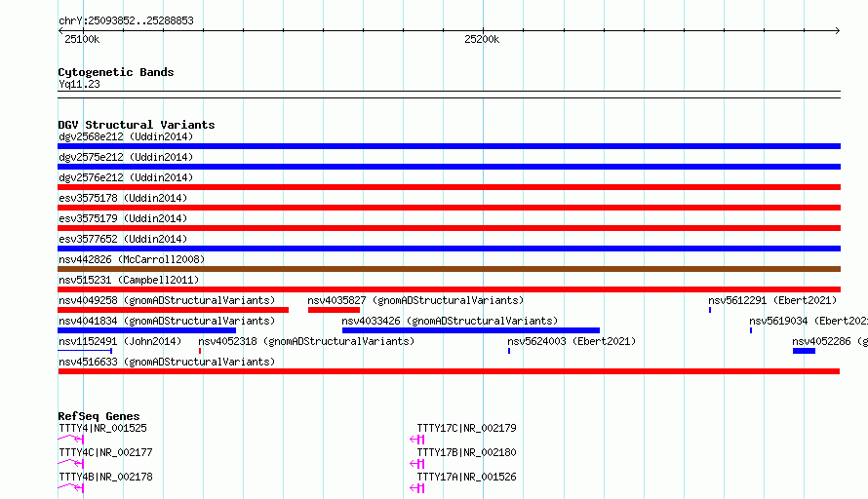Select the TTTY17A NR_001526 gene glyph
Image resolution: width=868 pixels, height=499 pixels.
coord(416,488)
